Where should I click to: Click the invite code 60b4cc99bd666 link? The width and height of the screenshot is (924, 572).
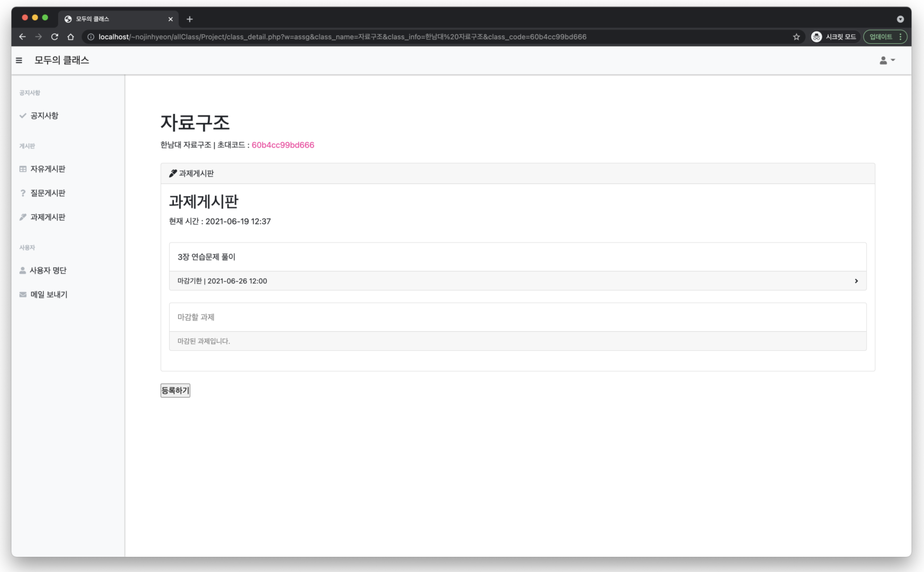point(283,145)
